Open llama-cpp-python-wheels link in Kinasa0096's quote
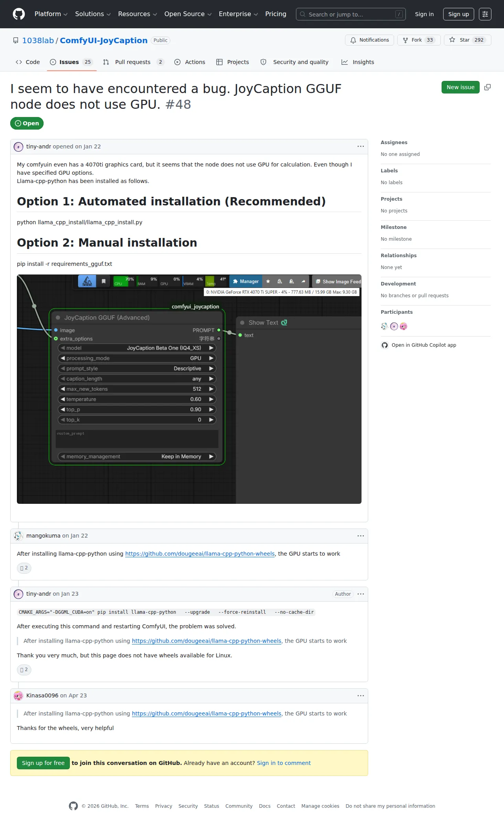This screenshot has height=827, width=504. click(206, 714)
